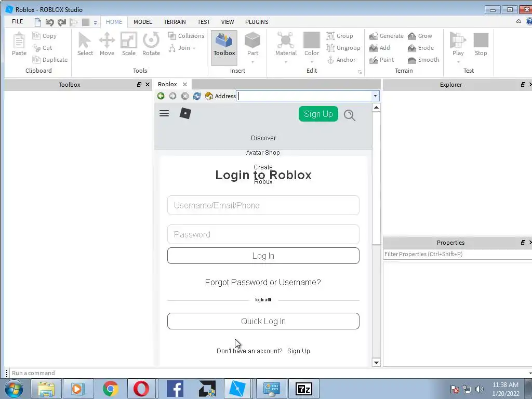
Task: Open Google Chrome from the taskbar
Action: [111, 389]
